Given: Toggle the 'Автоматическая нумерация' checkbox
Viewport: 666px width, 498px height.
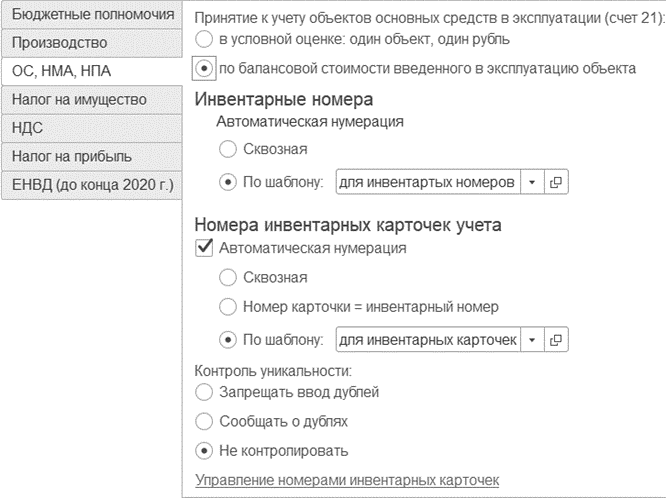Looking at the screenshot, I should click(x=204, y=248).
